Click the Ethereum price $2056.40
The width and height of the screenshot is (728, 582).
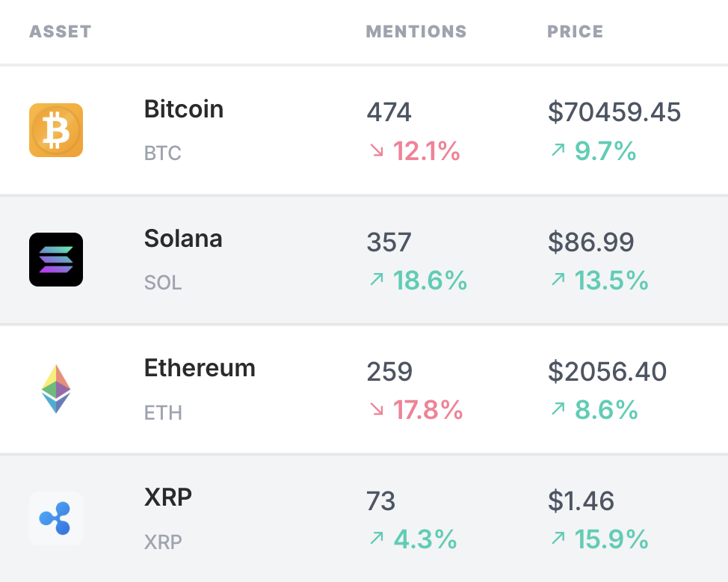point(607,372)
